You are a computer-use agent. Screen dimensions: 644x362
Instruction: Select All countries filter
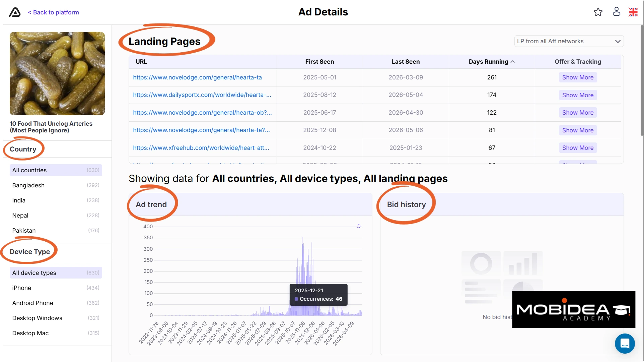tap(56, 170)
